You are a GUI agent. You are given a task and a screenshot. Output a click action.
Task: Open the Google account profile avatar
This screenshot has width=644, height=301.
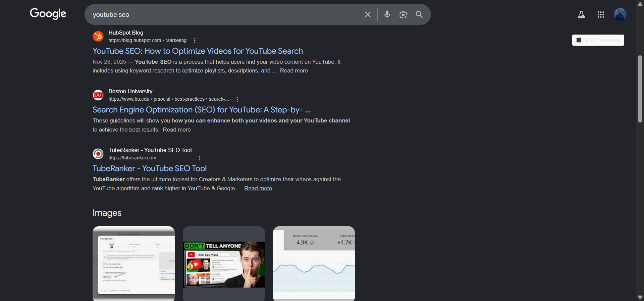tap(620, 14)
